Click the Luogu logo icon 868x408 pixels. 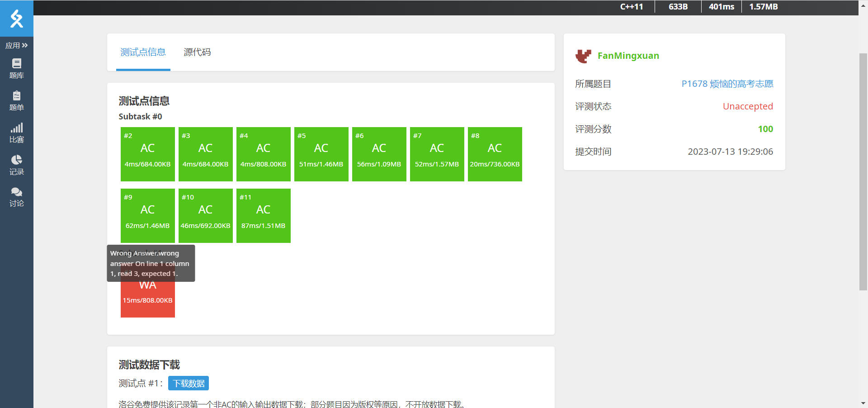(17, 19)
